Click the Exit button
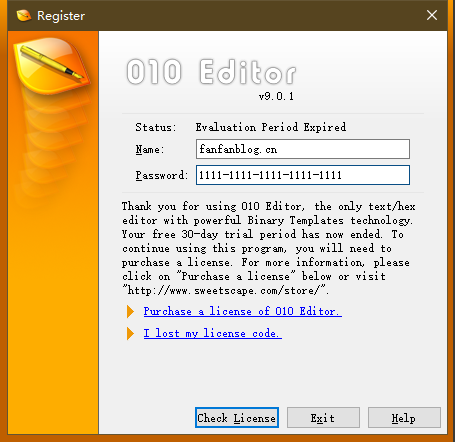Viewport: 455px width, 442px height. point(323,418)
